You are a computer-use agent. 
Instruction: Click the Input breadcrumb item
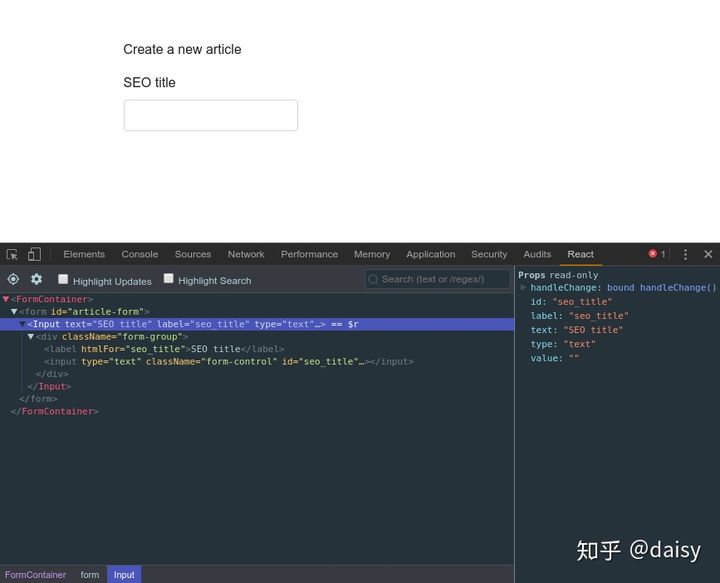[x=124, y=575]
